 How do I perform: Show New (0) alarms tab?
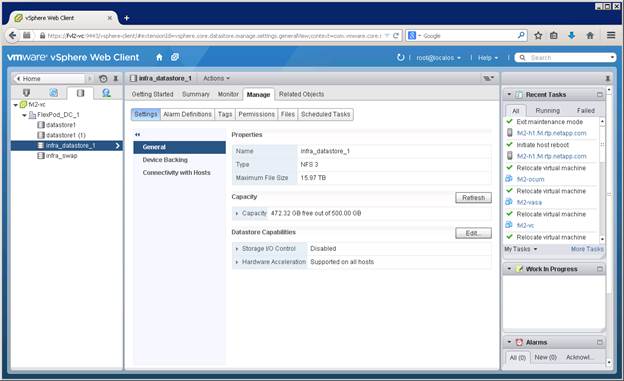click(x=546, y=358)
